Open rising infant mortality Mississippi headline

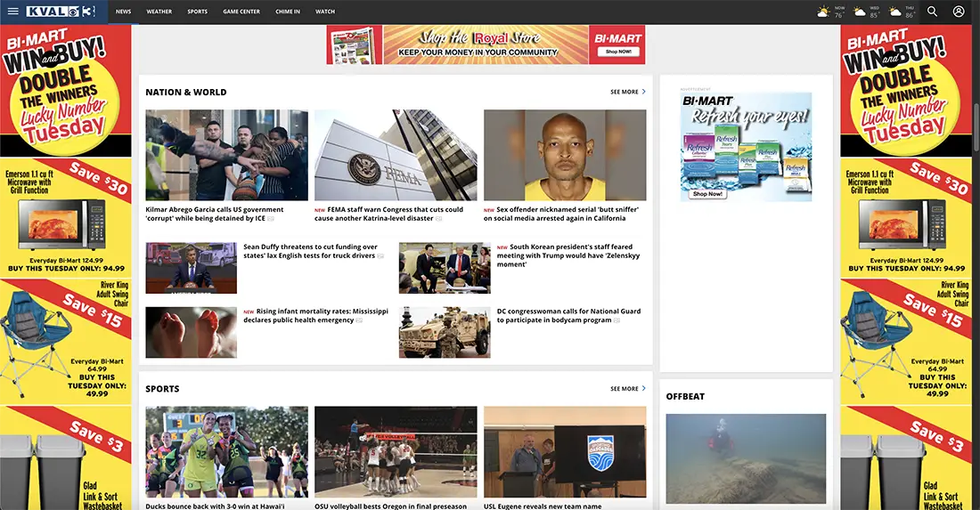click(315, 315)
